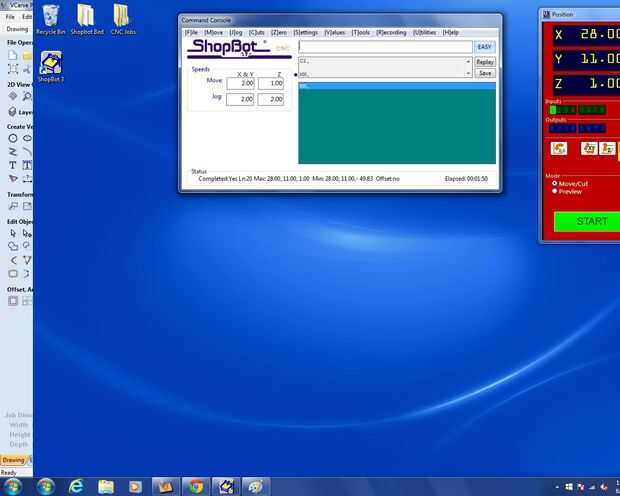Click the Jog Z speed field
The width and height of the screenshot is (620, 496).
[271, 99]
